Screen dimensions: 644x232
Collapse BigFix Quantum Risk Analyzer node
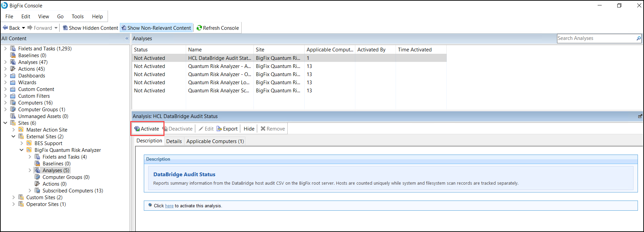(21, 150)
